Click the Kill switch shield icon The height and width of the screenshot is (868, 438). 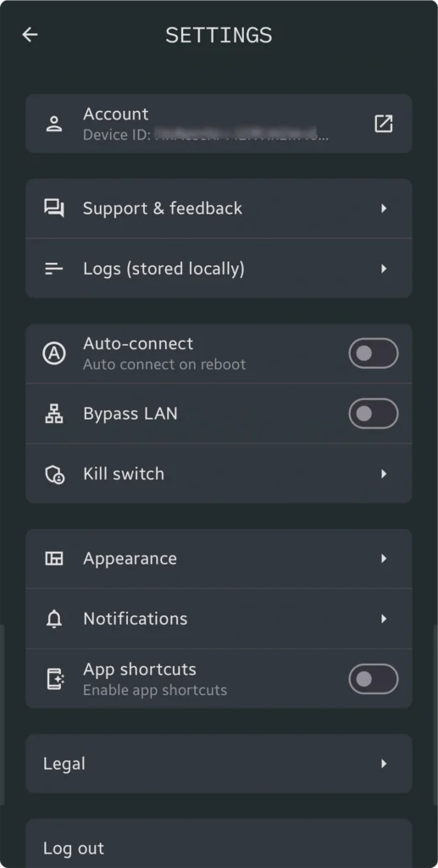(x=54, y=475)
